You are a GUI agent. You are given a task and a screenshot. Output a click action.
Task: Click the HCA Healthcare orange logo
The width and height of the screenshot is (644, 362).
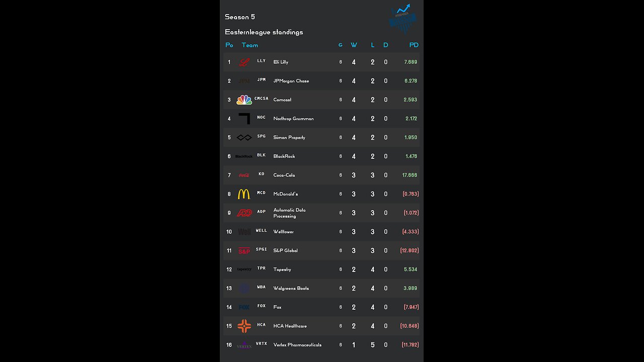(x=244, y=326)
